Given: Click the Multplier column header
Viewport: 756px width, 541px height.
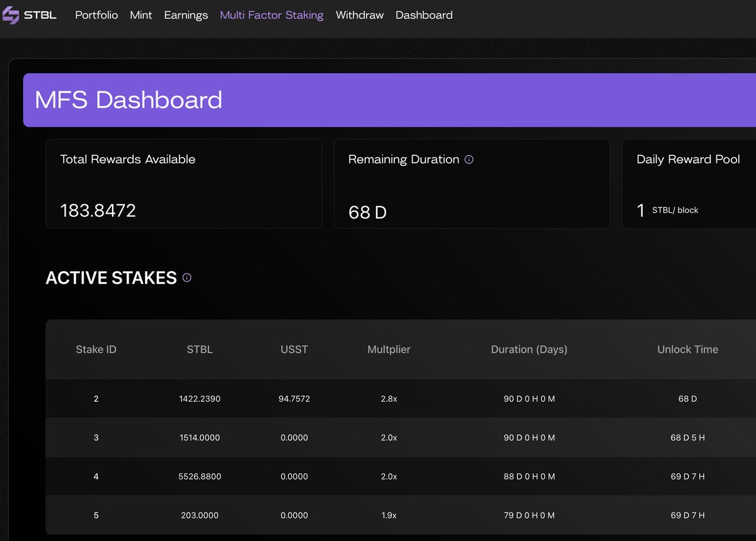Looking at the screenshot, I should coord(389,349).
